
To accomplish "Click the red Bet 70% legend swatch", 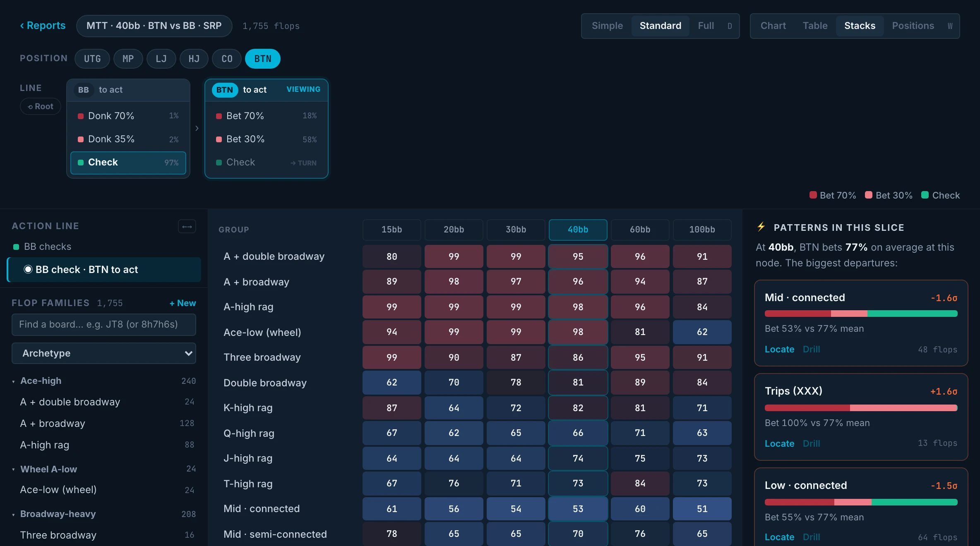I will (x=813, y=195).
